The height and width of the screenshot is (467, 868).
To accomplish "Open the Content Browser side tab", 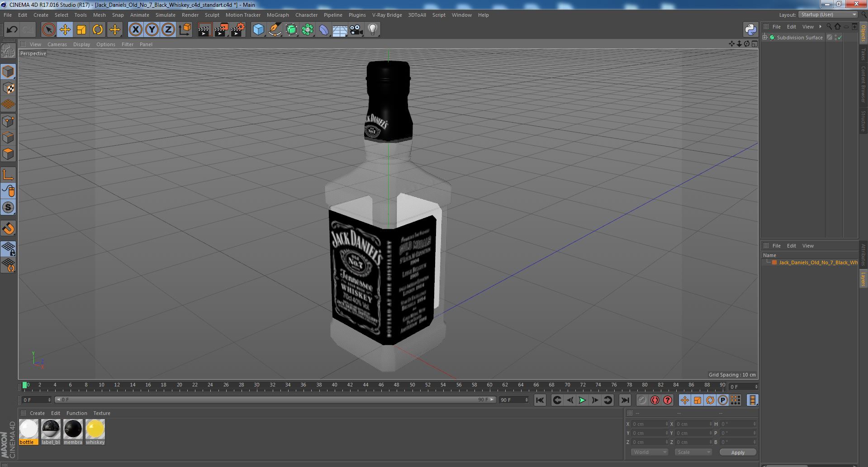I will pos(863,84).
